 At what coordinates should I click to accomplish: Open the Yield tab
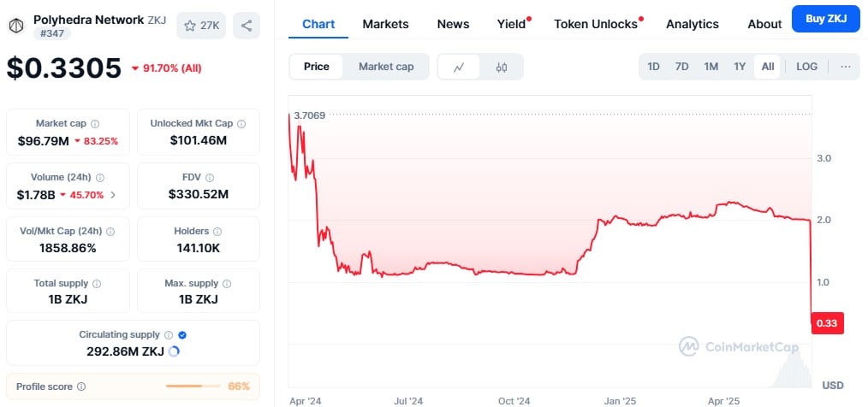[x=512, y=24]
